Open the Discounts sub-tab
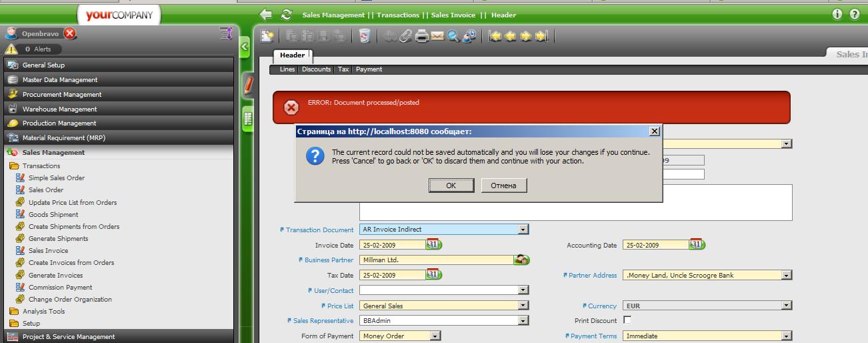This screenshot has width=868, height=343. [x=316, y=69]
